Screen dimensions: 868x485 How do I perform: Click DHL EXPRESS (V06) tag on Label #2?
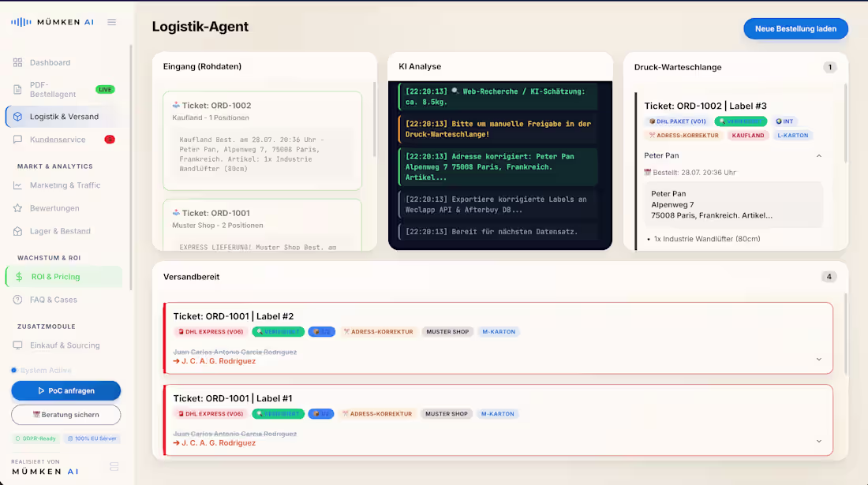211,332
